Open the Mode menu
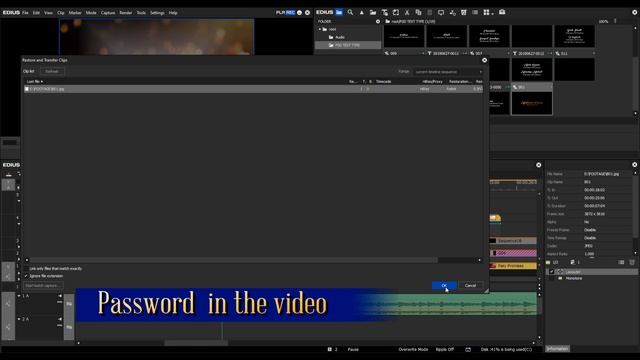640x360 pixels. click(x=91, y=13)
